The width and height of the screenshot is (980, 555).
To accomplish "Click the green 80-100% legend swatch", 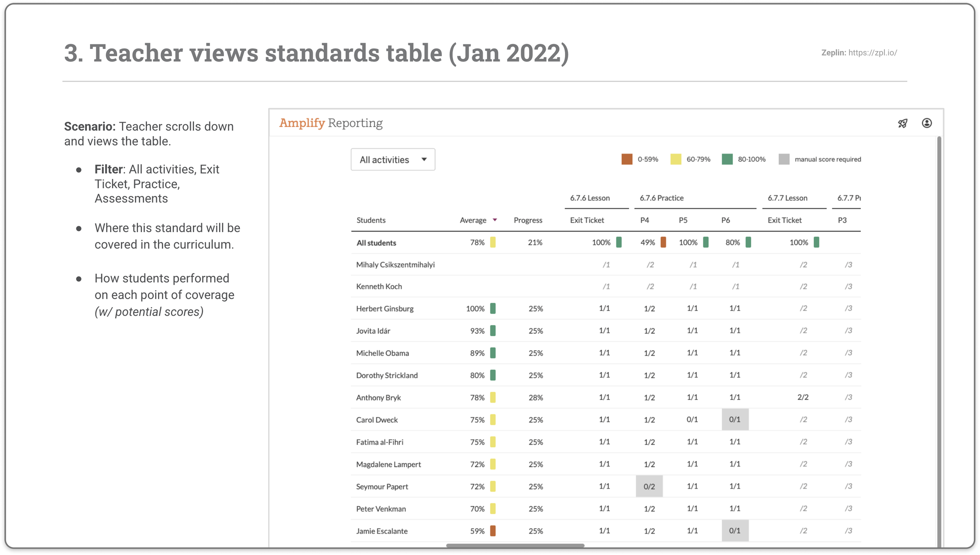I will click(x=727, y=159).
